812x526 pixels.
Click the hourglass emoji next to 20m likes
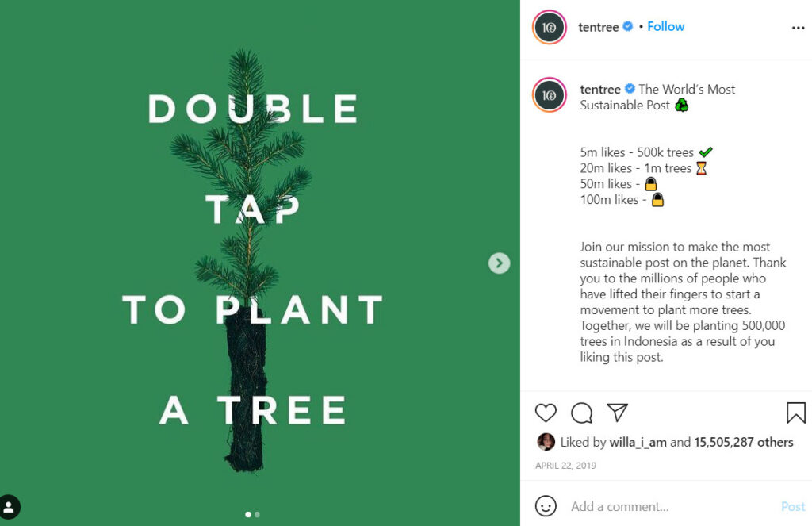pos(701,167)
